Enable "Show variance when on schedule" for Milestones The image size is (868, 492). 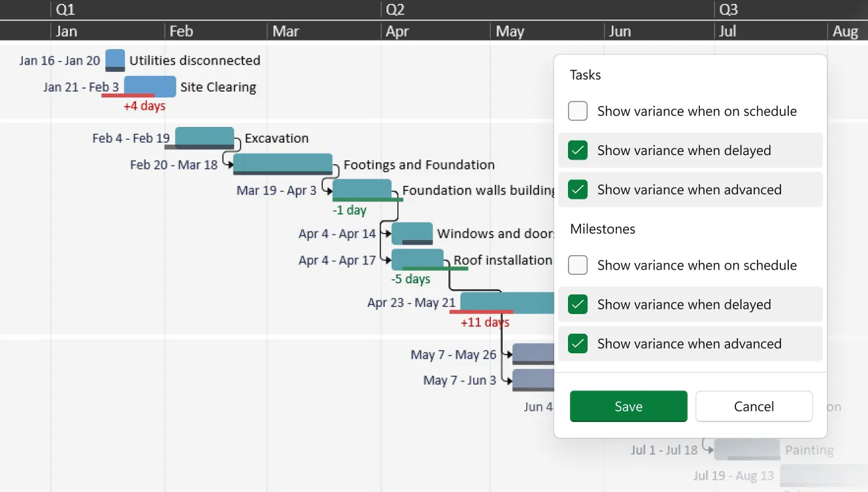click(577, 265)
